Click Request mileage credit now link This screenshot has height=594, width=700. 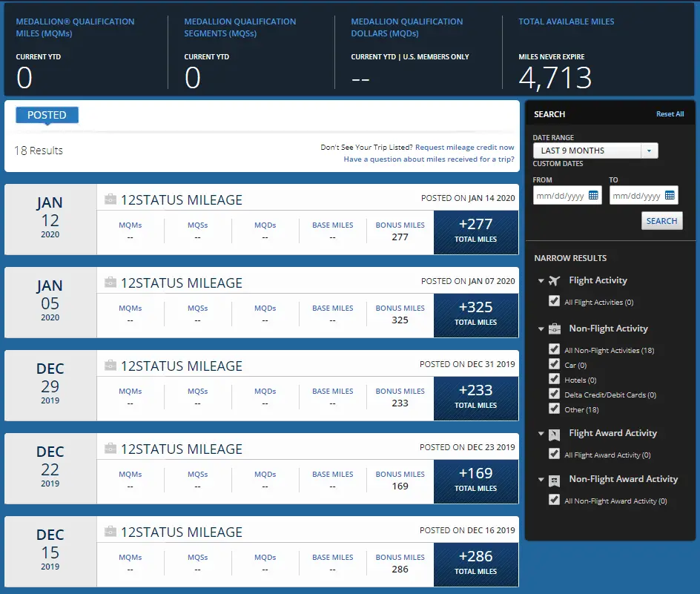[x=464, y=148]
